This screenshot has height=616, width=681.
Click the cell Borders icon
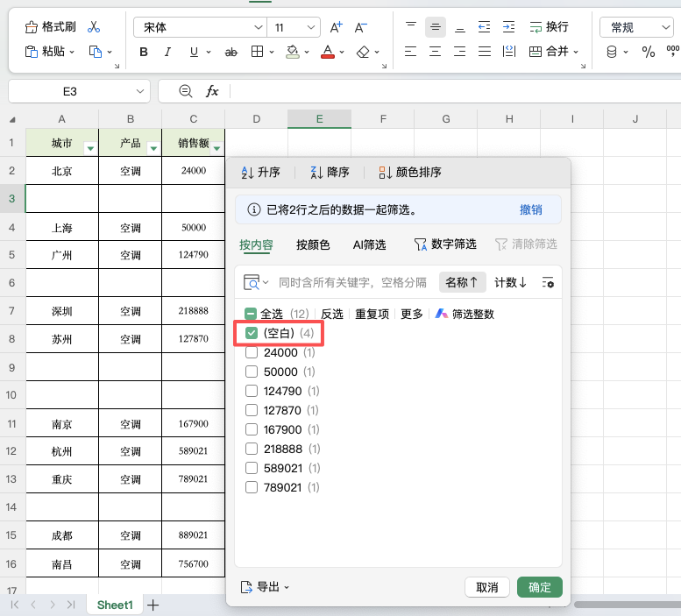click(257, 52)
